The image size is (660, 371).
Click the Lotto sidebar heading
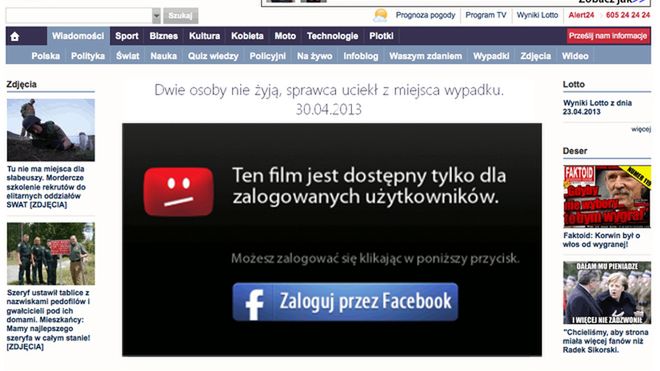click(574, 84)
